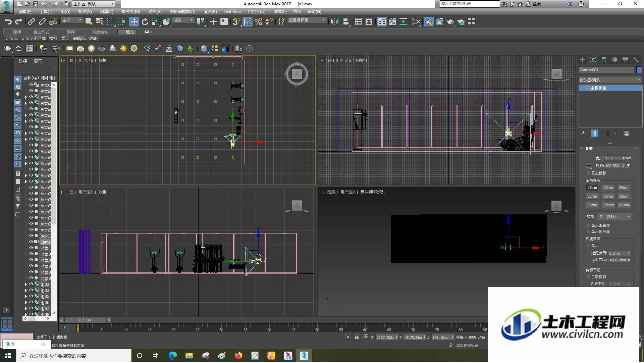Screen dimensions: 644x363
Task: Click the 0 / 100 time slider
Action: tap(85, 320)
